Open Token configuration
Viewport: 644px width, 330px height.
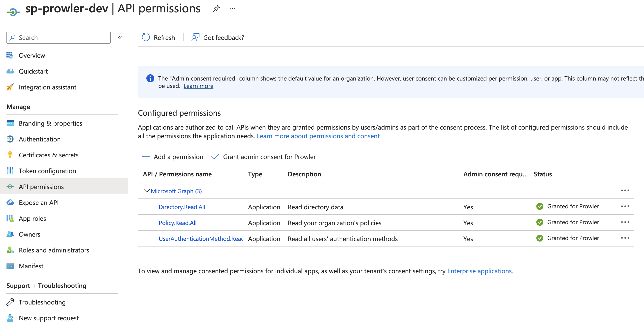coord(47,171)
